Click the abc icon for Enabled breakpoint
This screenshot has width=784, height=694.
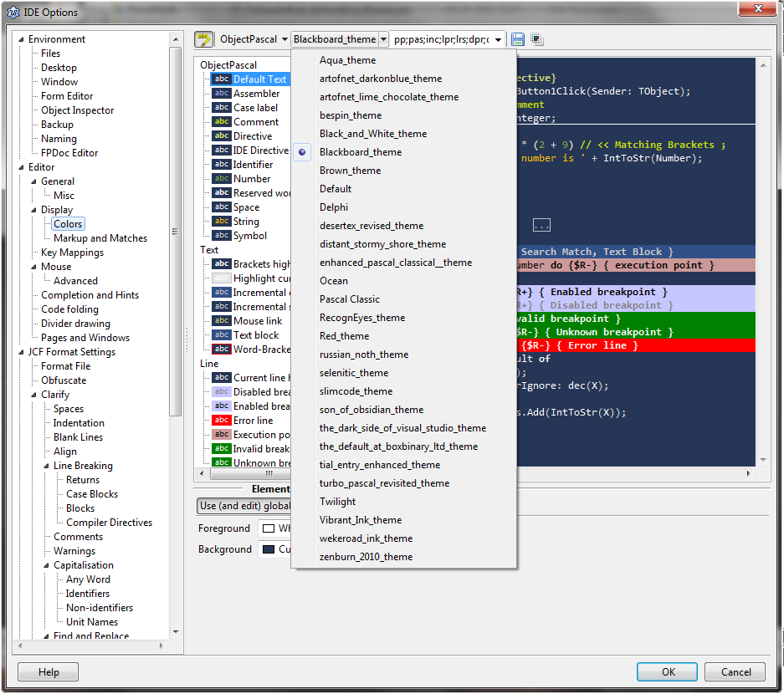point(222,406)
